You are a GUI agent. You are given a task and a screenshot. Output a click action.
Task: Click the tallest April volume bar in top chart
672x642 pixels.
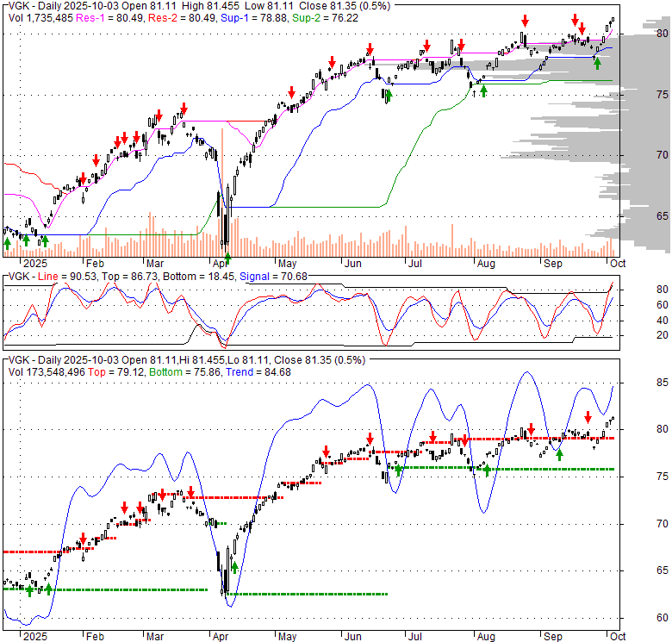[x=222, y=191]
